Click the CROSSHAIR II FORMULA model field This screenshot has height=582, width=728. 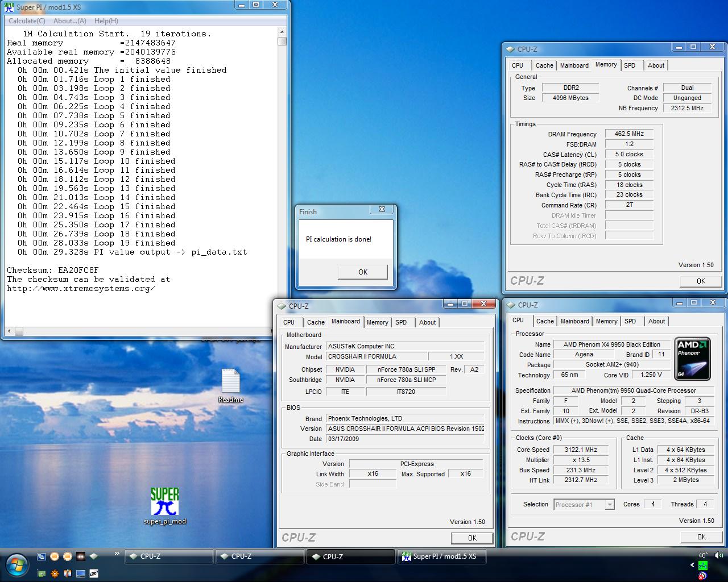pyautogui.click(x=377, y=356)
